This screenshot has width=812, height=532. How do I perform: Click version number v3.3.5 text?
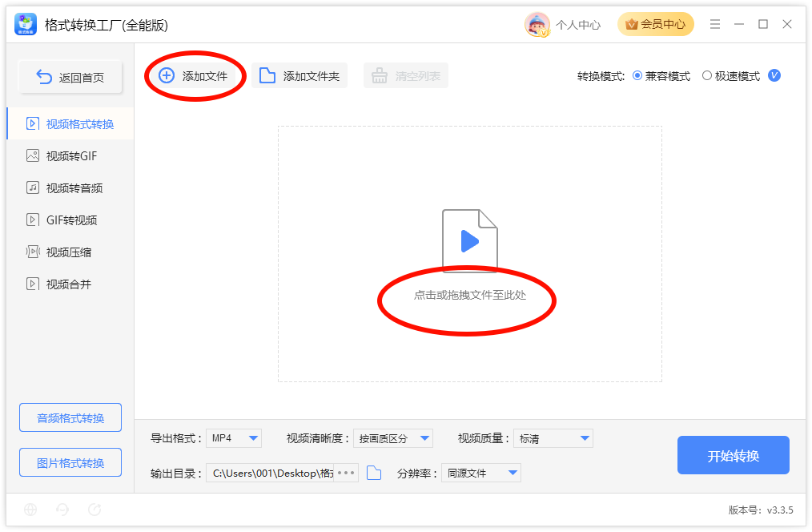point(780,510)
